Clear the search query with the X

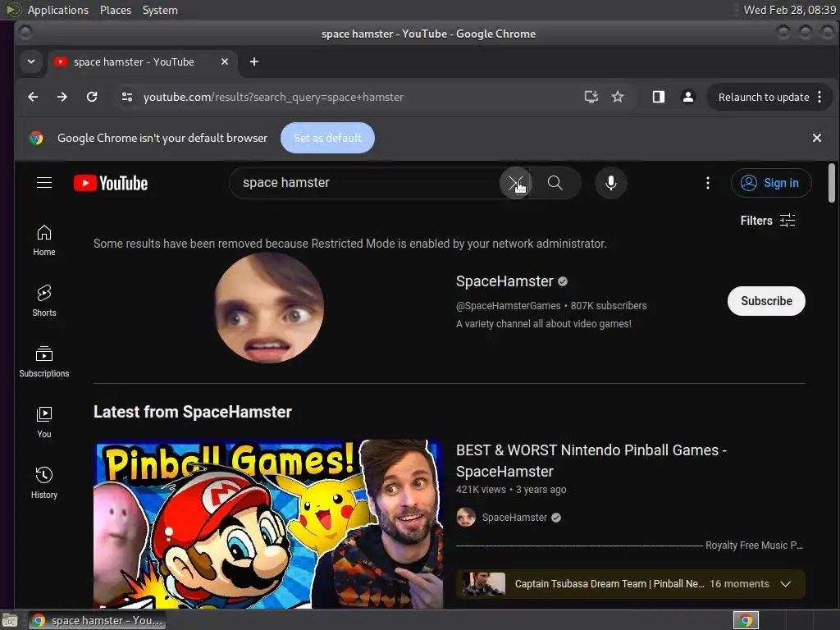(515, 183)
